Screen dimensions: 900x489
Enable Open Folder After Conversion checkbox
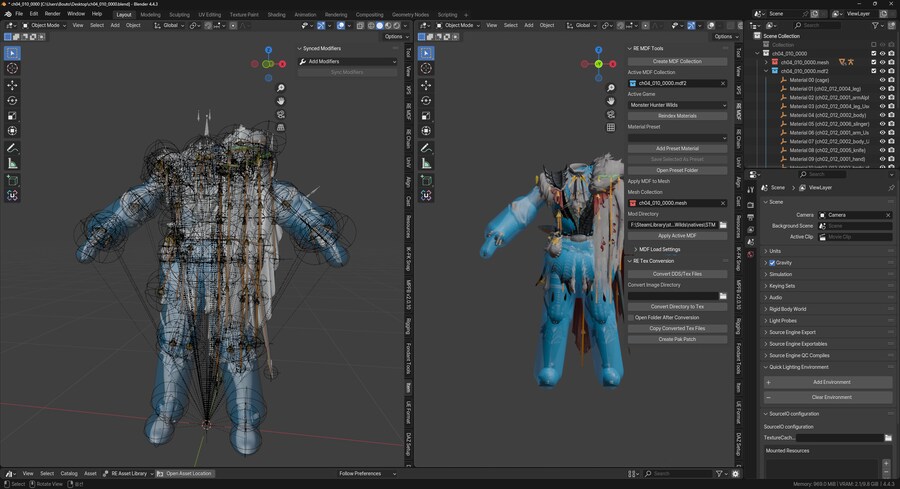coord(631,317)
